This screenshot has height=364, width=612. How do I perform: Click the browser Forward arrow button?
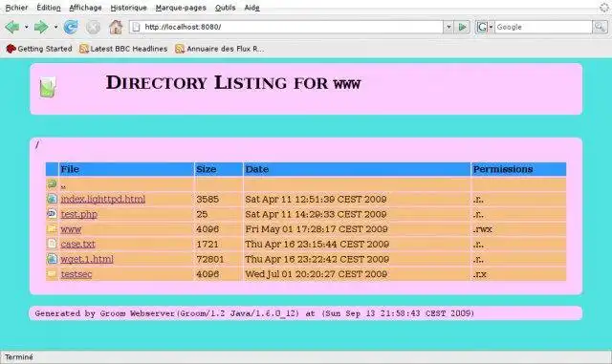[x=41, y=27]
